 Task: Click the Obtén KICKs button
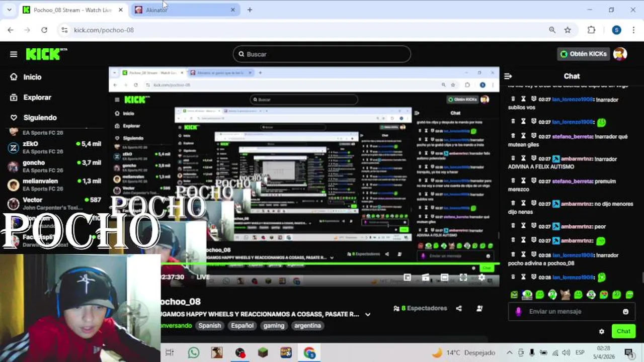584,54
